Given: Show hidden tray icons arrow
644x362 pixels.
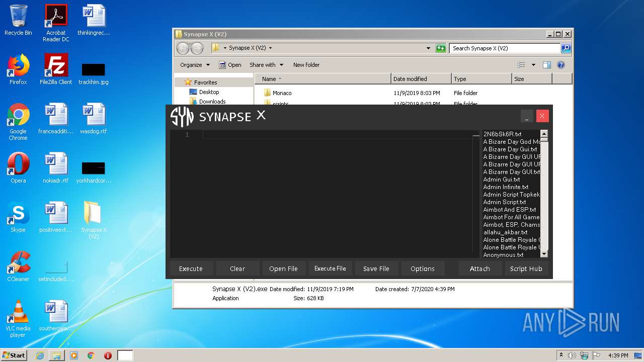Looking at the screenshot, I should point(560,355).
